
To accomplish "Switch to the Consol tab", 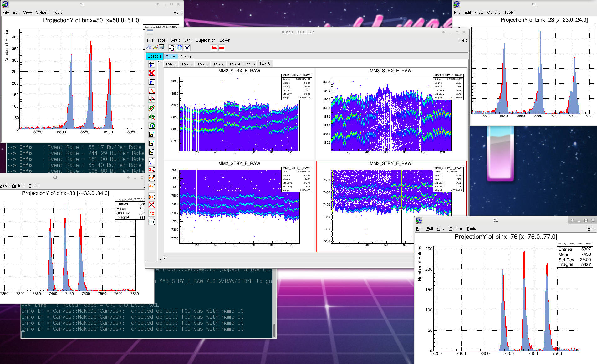I will [186, 57].
